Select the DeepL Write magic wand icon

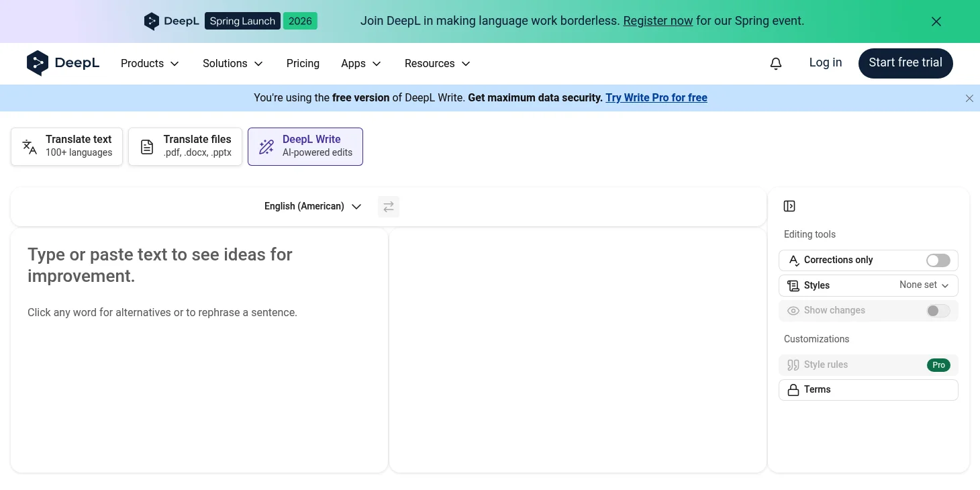(266, 146)
